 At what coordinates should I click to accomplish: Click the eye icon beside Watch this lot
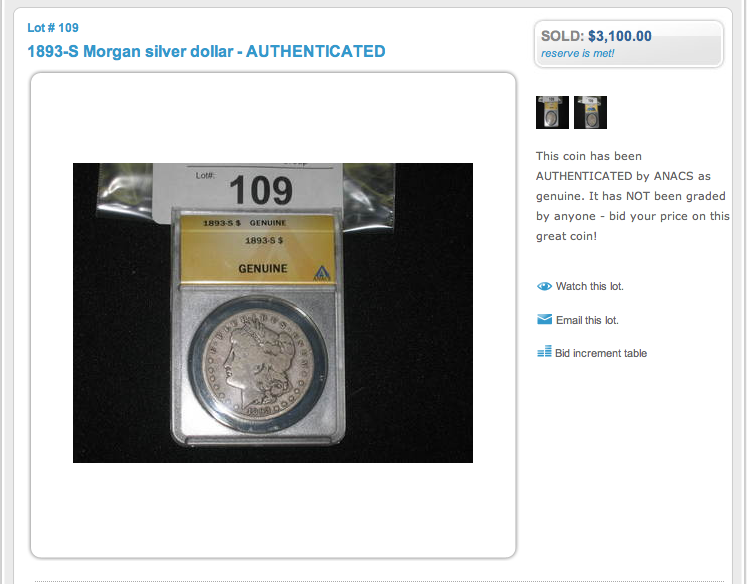click(x=544, y=286)
